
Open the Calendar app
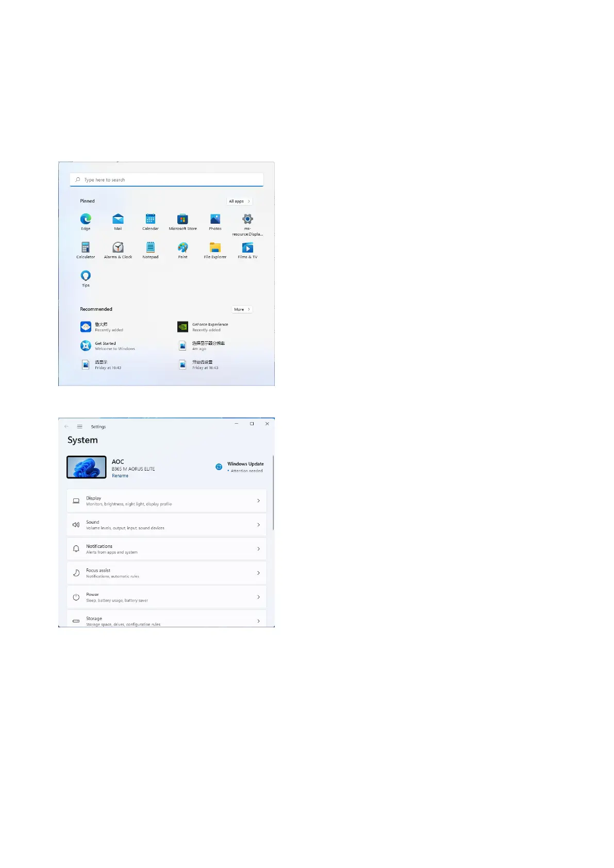[151, 220]
